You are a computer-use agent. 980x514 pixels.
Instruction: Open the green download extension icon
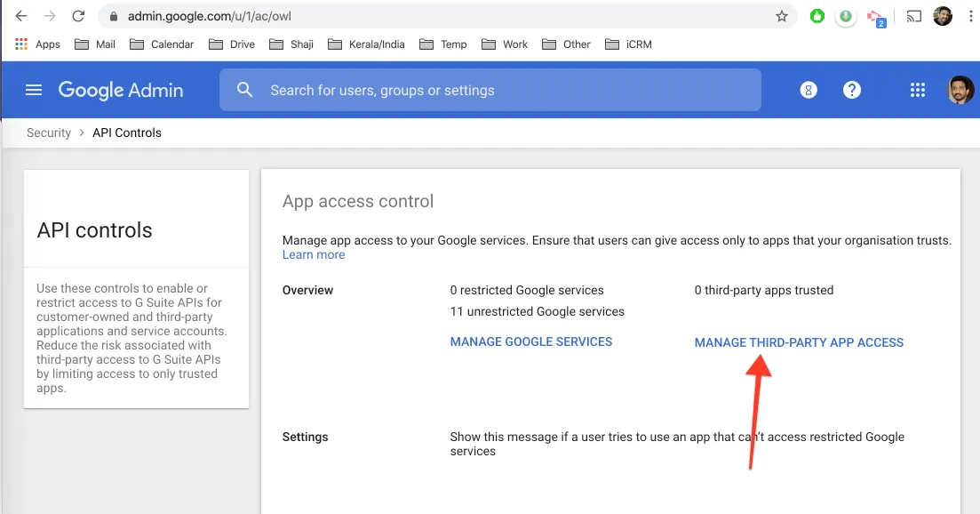[x=846, y=16]
